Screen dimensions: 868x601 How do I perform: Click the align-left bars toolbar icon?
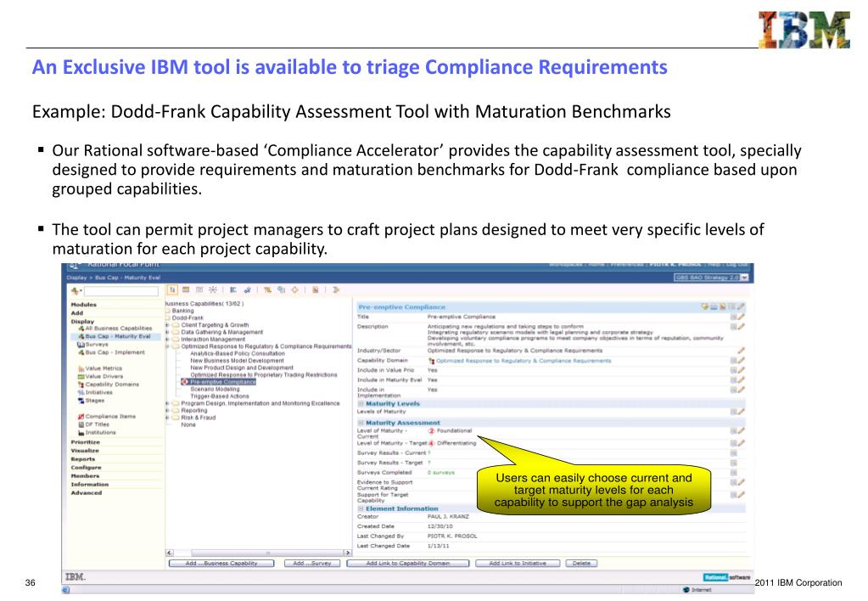[233, 289]
